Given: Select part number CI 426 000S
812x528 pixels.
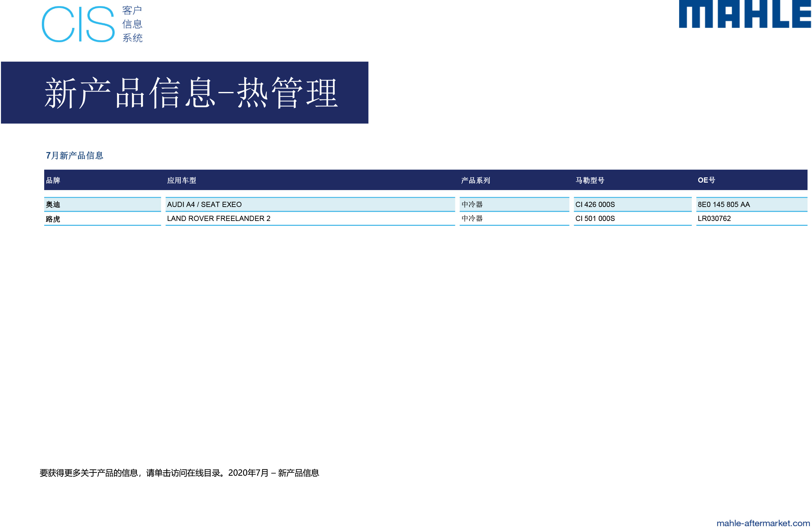Looking at the screenshot, I should (633, 204).
